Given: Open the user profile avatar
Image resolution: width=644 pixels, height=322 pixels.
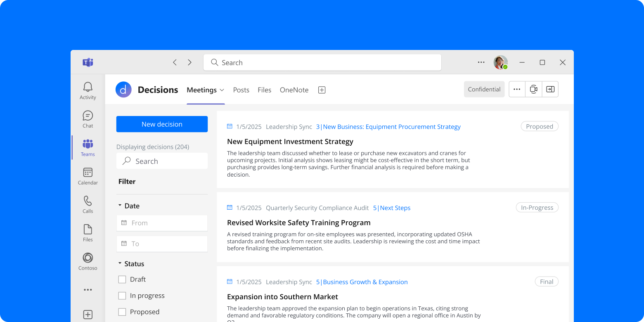Looking at the screenshot, I should coord(500,62).
